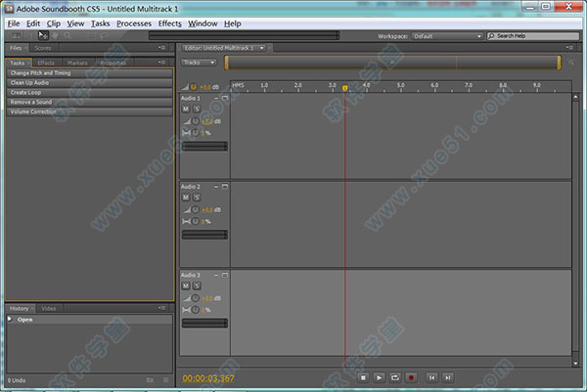The width and height of the screenshot is (587, 392).
Task: Click the History snapshot camera icon
Action: 150,380
